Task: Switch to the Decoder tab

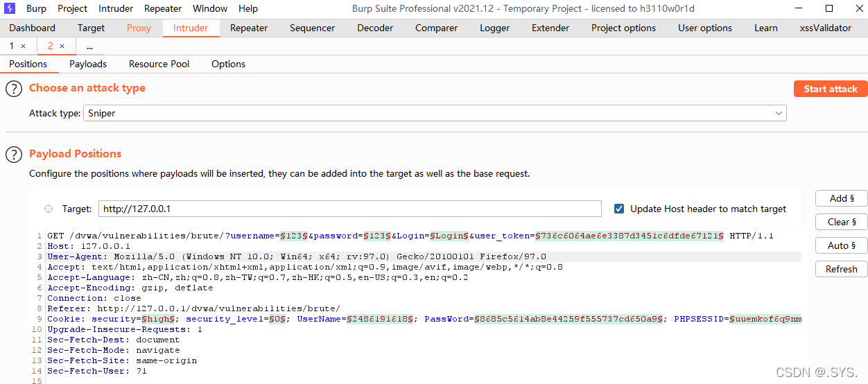Action: pyautogui.click(x=375, y=28)
